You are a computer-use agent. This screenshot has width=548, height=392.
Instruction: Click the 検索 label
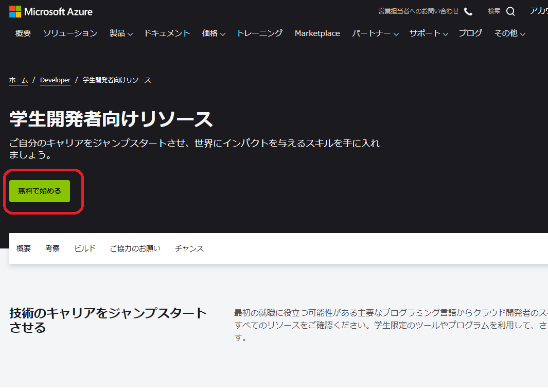tap(494, 11)
